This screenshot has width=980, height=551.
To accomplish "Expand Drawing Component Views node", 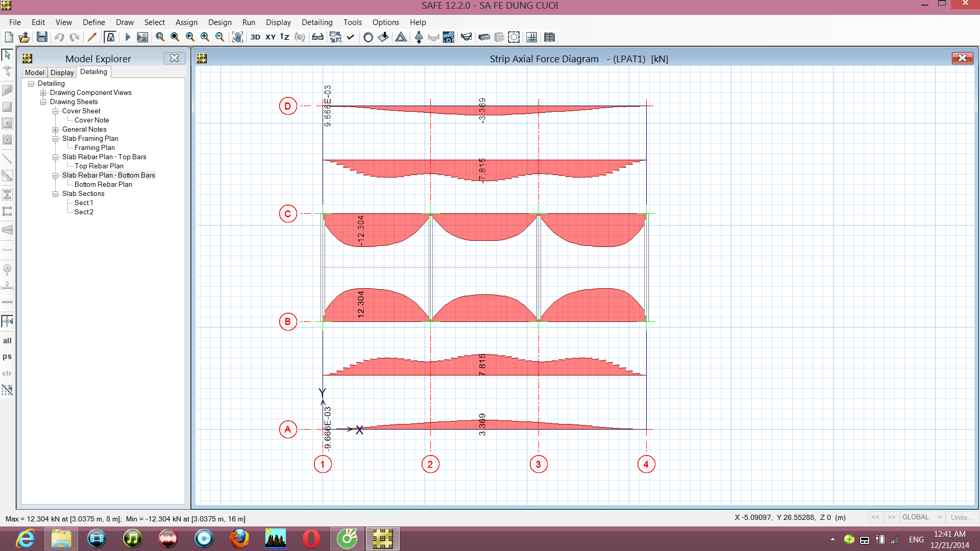I will [43, 93].
